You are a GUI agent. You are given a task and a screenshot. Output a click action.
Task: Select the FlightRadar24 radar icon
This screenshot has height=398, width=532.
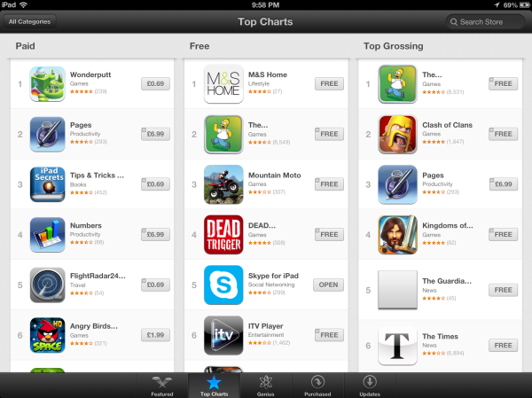48,285
